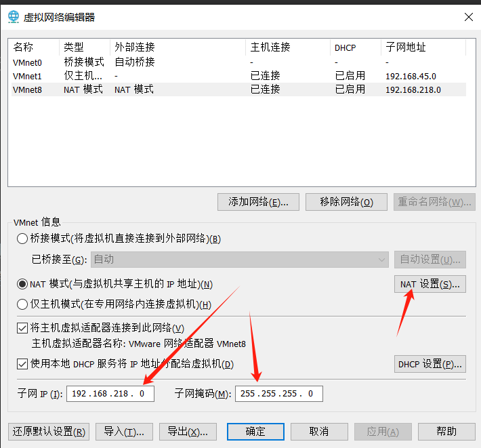The width and height of the screenshot is (481, 448).
Task: Toggle 将主机虚拟适配器连接到此网络 checkbox
Action: pyautogui.click(x=22, y=328)
